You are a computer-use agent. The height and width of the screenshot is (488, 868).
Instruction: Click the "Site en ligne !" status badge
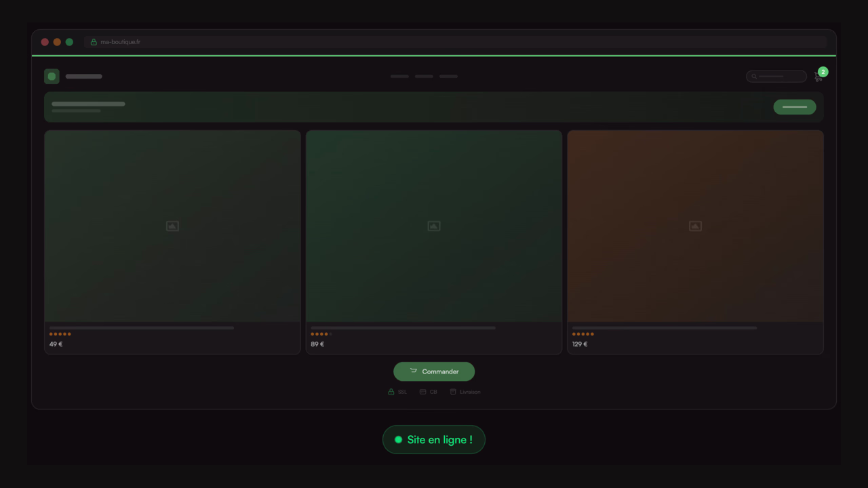coord(434,440)
